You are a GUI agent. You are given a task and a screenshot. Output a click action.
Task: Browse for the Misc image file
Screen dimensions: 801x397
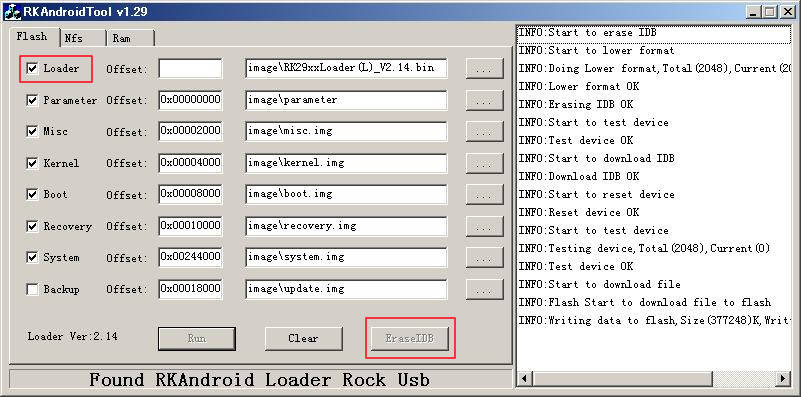click(484, 132)
